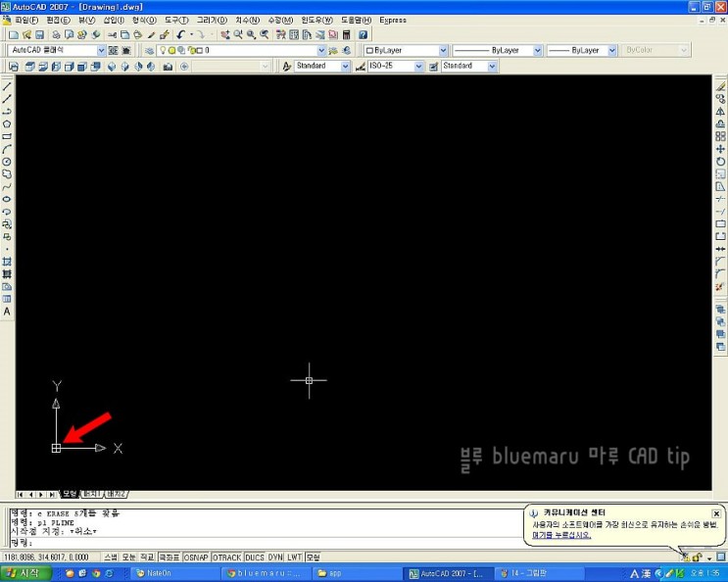This screenshot has width=728, height=582.
Task: Open the linetype ByLayer dropdown
Action: (538, 50)
